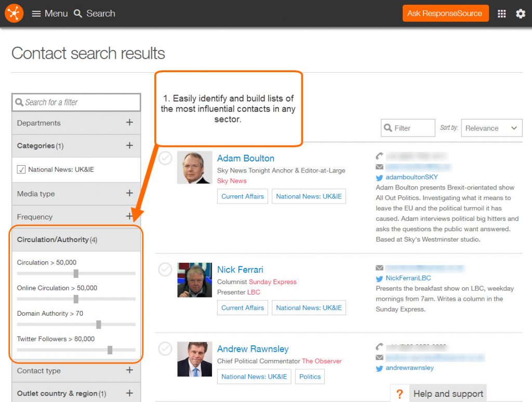This screenshot has width=532, height=402.
Task: Expand the Contact type filter section
Action: click(129, 370)
